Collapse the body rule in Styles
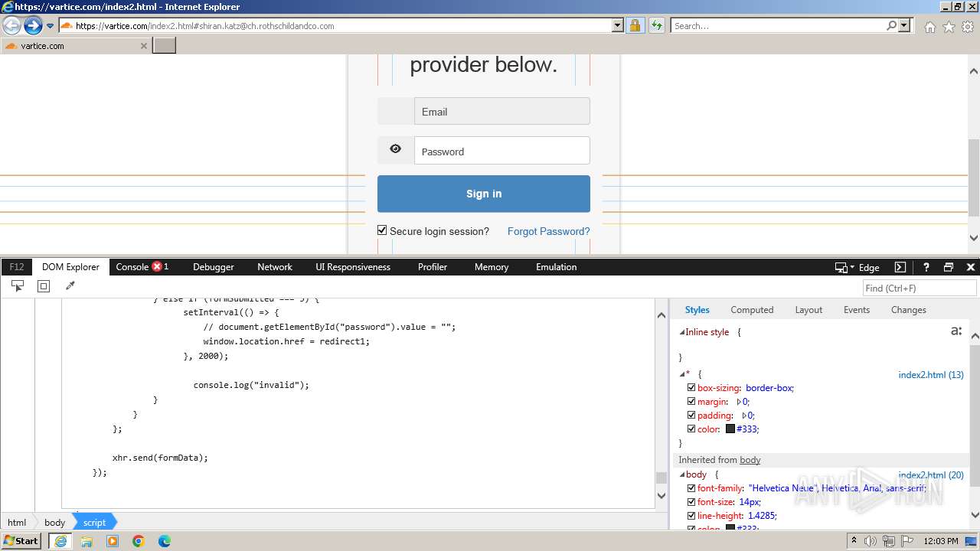 point(681,475)
